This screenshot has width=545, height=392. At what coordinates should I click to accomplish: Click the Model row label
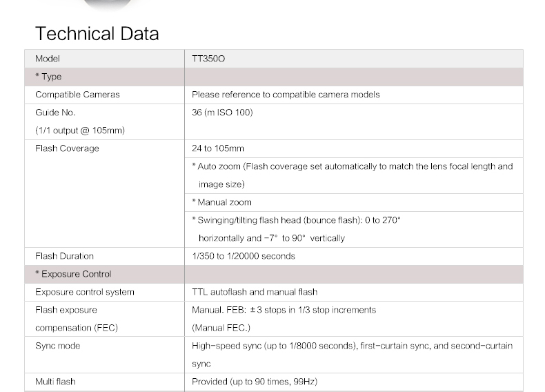(47, 59)
